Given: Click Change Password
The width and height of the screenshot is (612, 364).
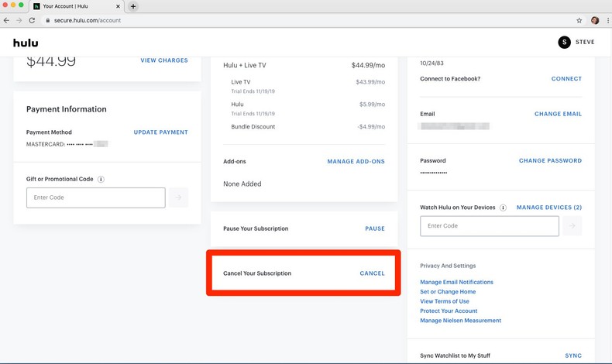Looking at the screenshot, I should (550, 161).
